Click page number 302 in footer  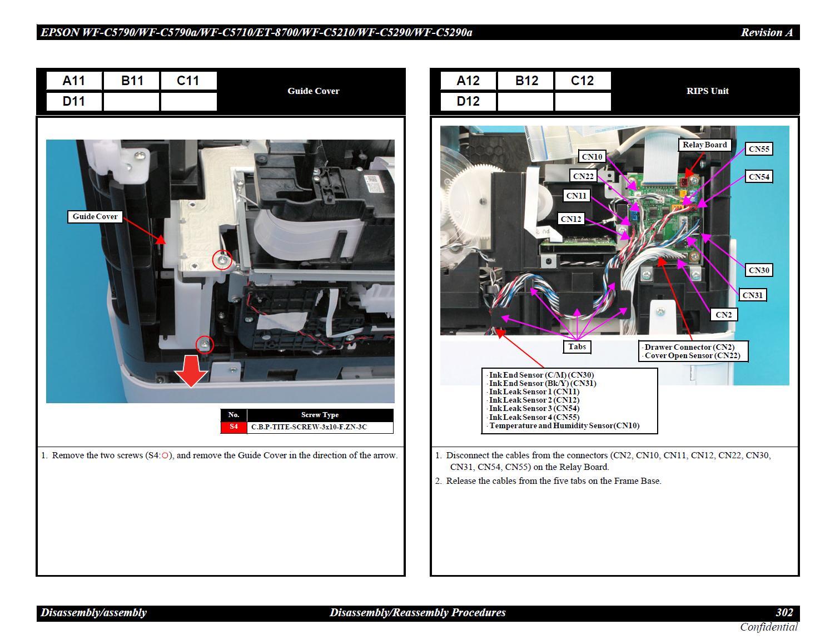[784, 612]
